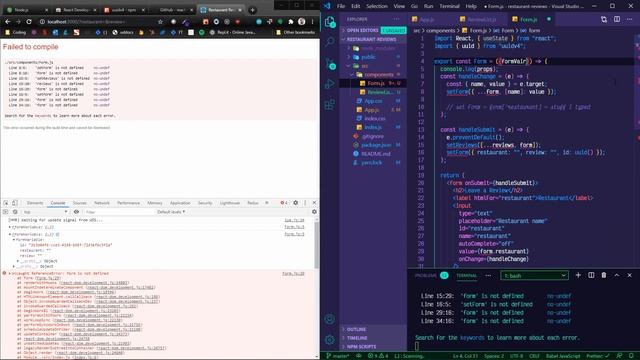
Task: Go back in the Chrome browser
Action: tap(7, 22)
